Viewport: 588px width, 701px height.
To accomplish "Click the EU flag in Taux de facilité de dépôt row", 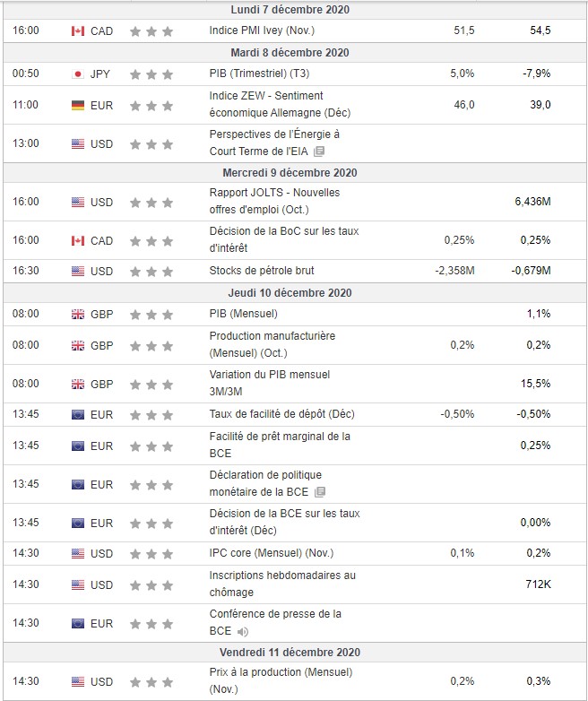I will (78, 413).
